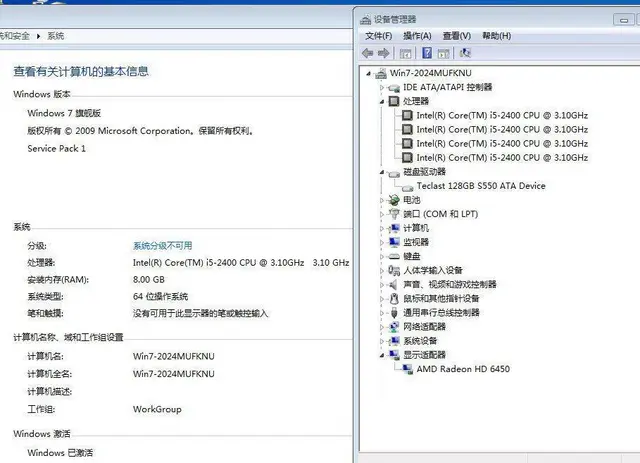Screen dimensions: 640x463
Task: Click the Windows 7 旗舰版 edition text
Action: tap(64, 113)
